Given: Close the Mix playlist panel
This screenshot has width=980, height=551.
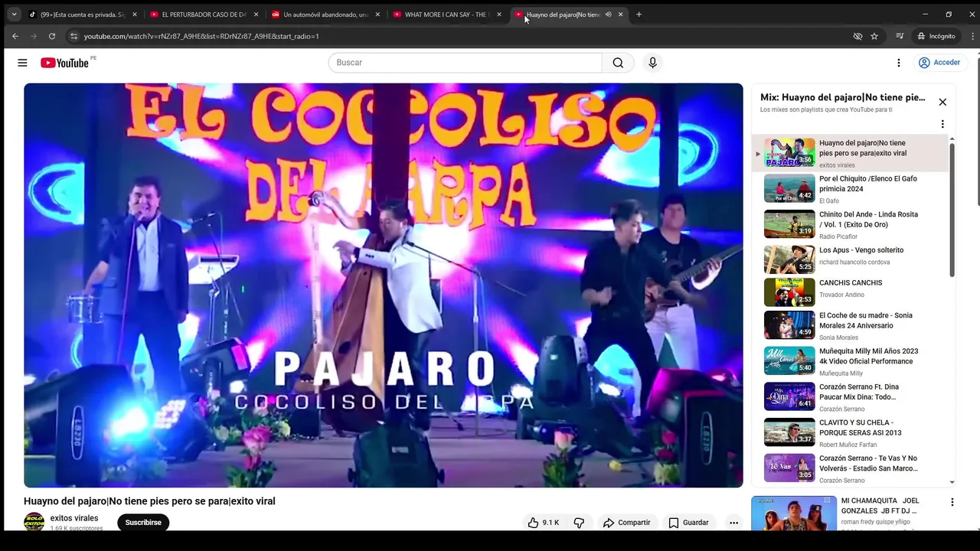Looking at the screenshot, I should (x=942, y=102).
